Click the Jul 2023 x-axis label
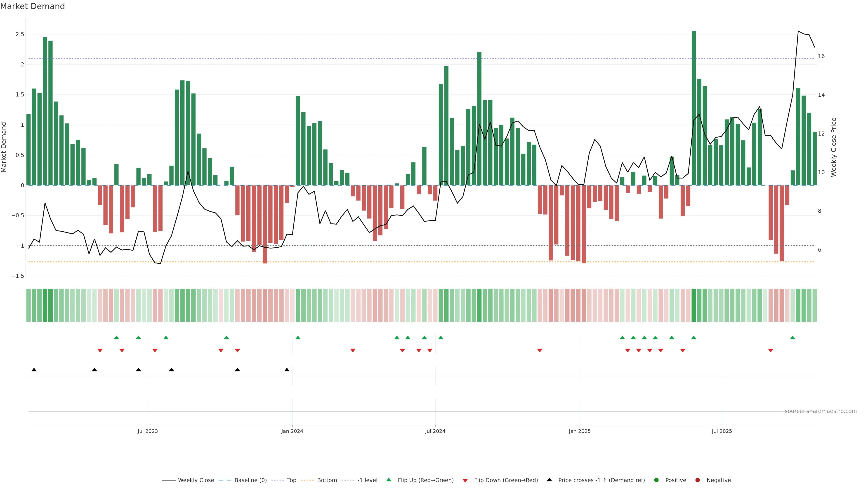 148,431
